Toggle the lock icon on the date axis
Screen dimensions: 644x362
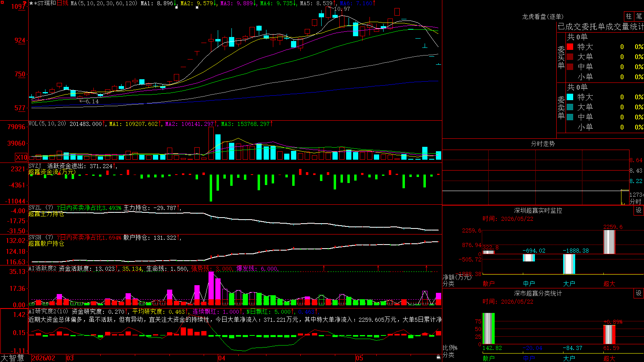(438, 357)
